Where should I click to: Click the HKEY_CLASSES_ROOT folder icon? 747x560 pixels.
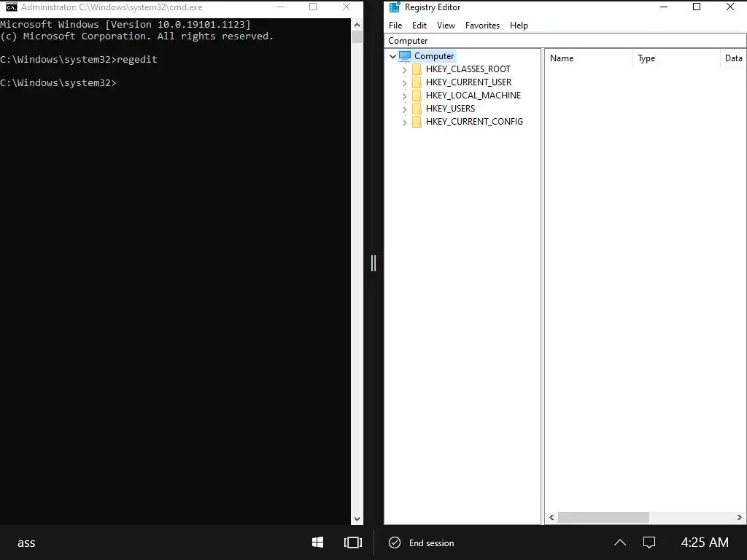(417, 69)
